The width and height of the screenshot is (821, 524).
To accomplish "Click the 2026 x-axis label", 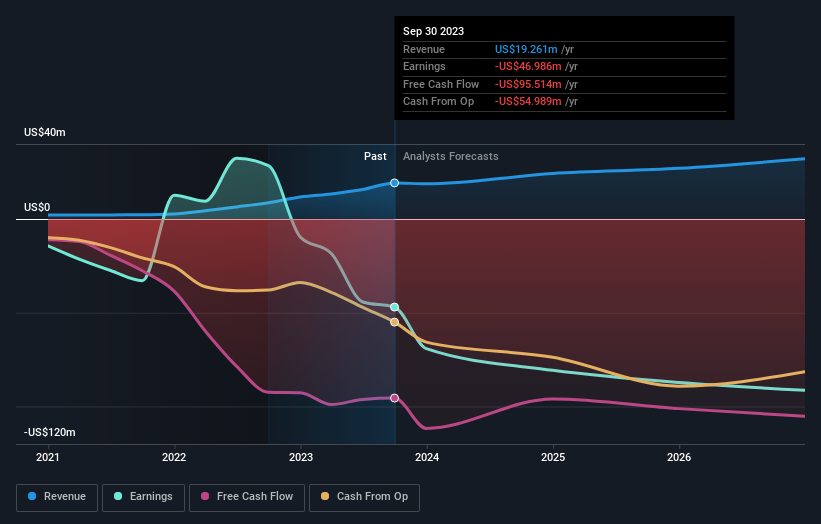I will click(x=679, y=458).
